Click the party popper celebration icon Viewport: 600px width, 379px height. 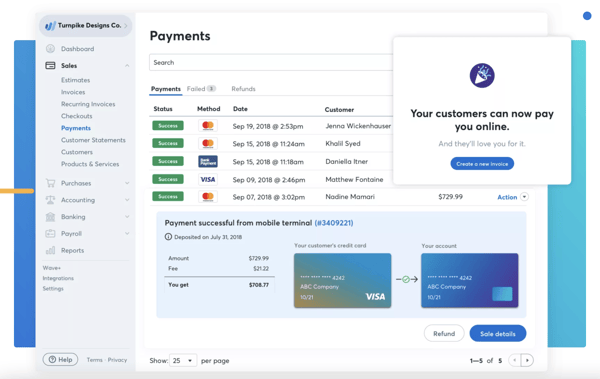(x=482, y=75)
